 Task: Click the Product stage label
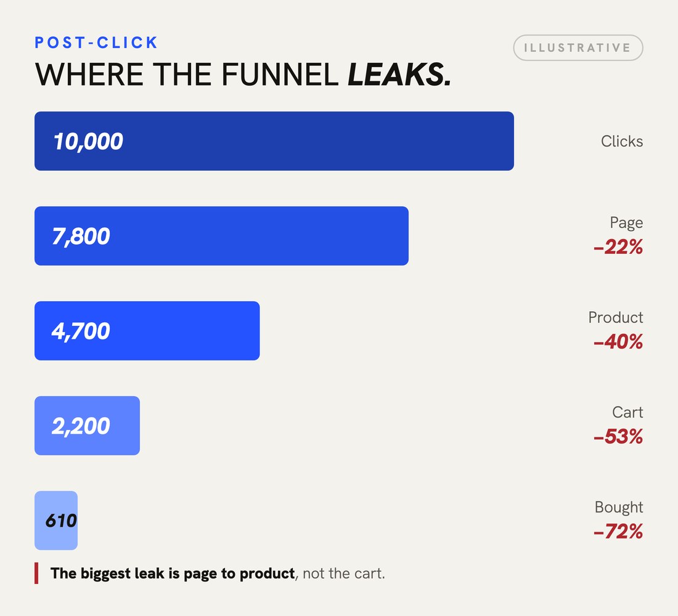coord(616,317)
